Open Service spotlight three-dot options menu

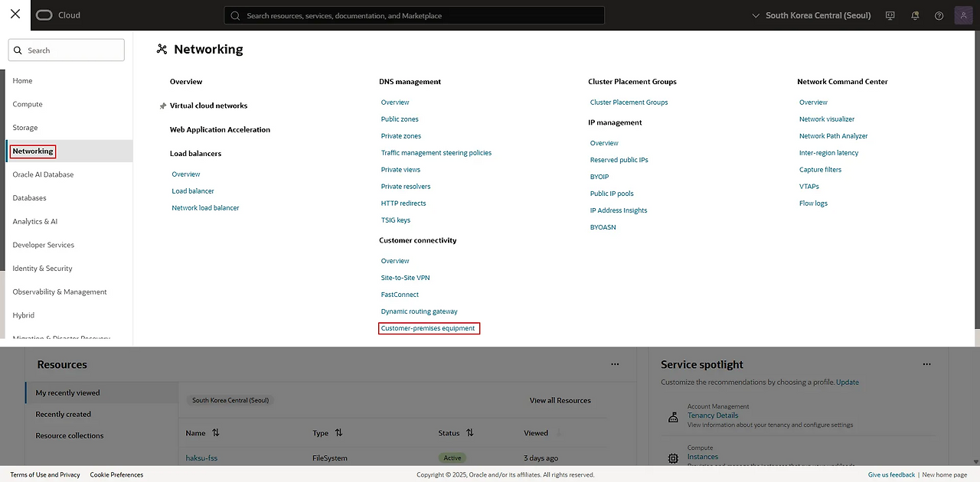click(926, 365)
